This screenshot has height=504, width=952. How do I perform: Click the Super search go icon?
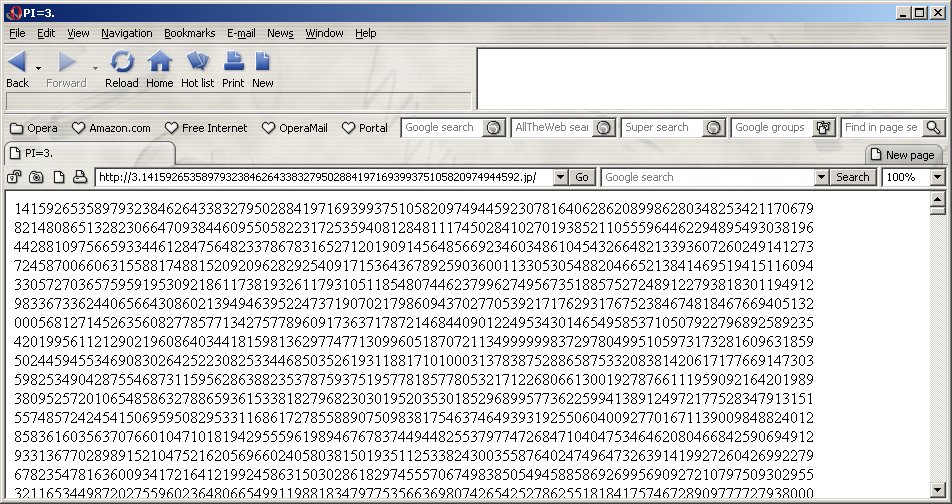pos(714,128)
